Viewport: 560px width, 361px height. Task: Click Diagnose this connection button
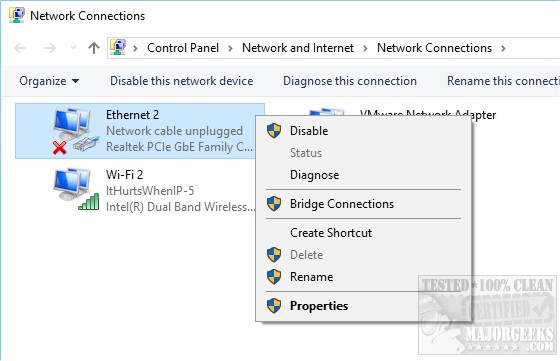(x=350, y=81)
